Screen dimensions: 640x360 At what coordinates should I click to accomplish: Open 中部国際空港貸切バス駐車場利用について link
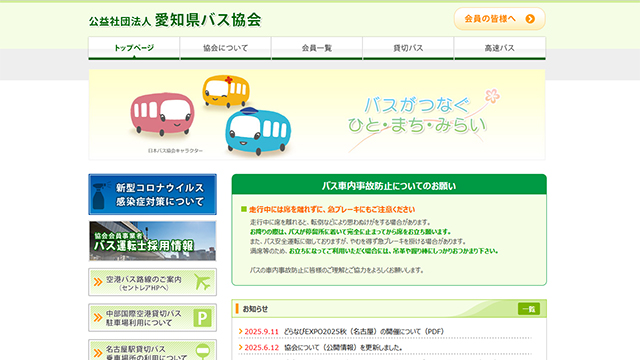click(x=153, y=318)
